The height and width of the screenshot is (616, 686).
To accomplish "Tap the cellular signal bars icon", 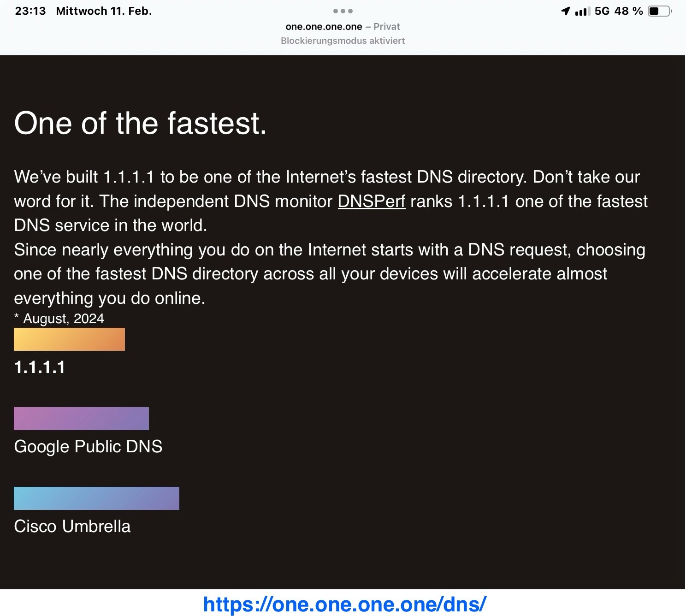I will 582,12.
